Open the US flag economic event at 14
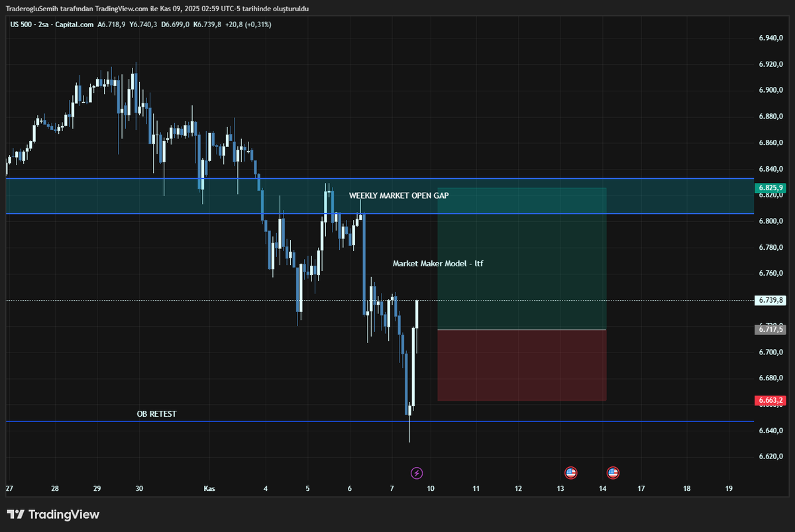 [613, 473]
